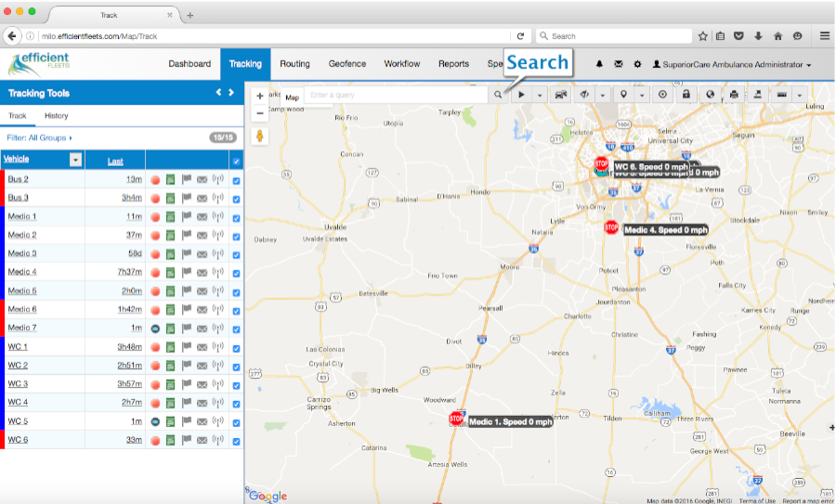
Task: Open the location pin dropdown arrow
Action: [x=642, y=96]
